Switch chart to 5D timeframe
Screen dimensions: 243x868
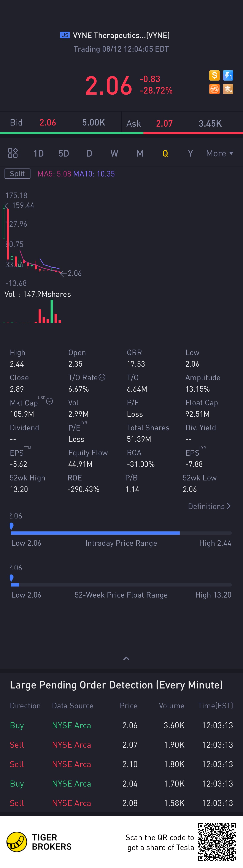pyautogui.click(x=64, y=154)
